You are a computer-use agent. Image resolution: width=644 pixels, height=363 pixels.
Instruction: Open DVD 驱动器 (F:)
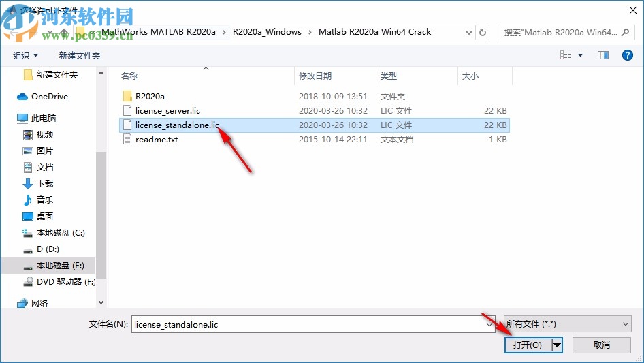pos(59,282)
